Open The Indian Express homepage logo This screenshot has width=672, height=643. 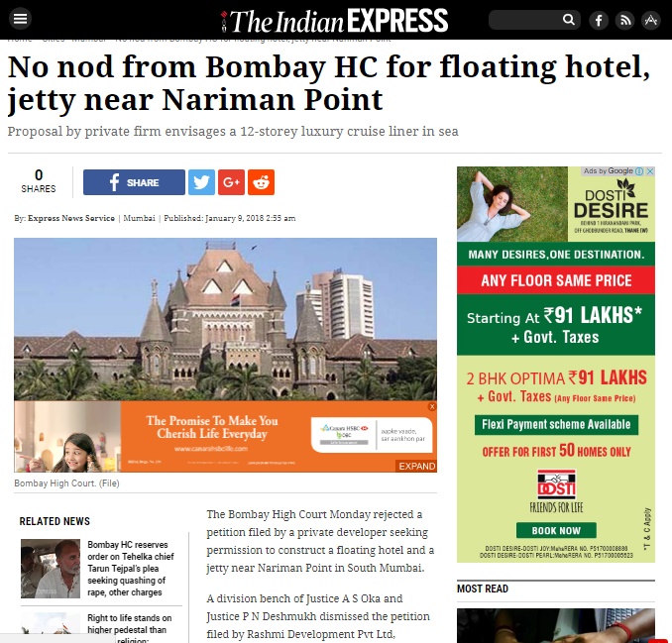(x=334, y=21)
